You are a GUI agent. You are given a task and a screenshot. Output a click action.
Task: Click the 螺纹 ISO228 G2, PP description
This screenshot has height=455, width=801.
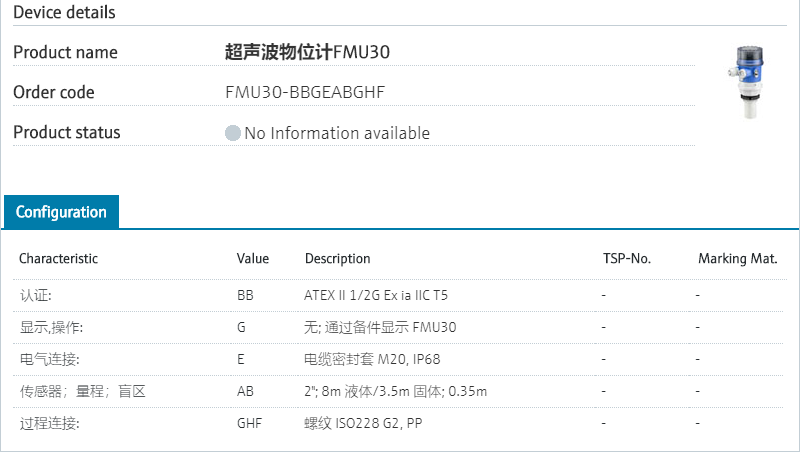(363, 423)
